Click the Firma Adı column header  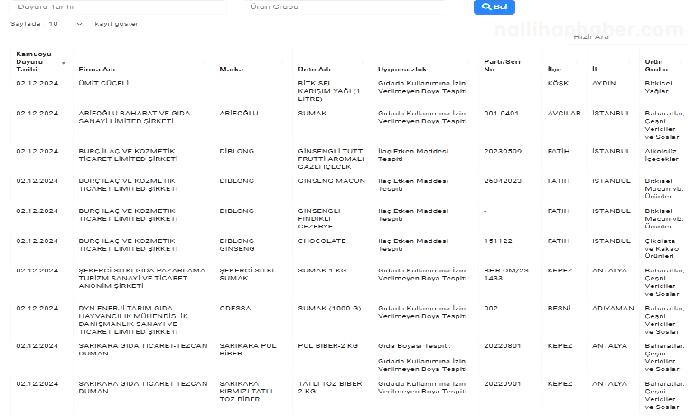coord(96,69)
